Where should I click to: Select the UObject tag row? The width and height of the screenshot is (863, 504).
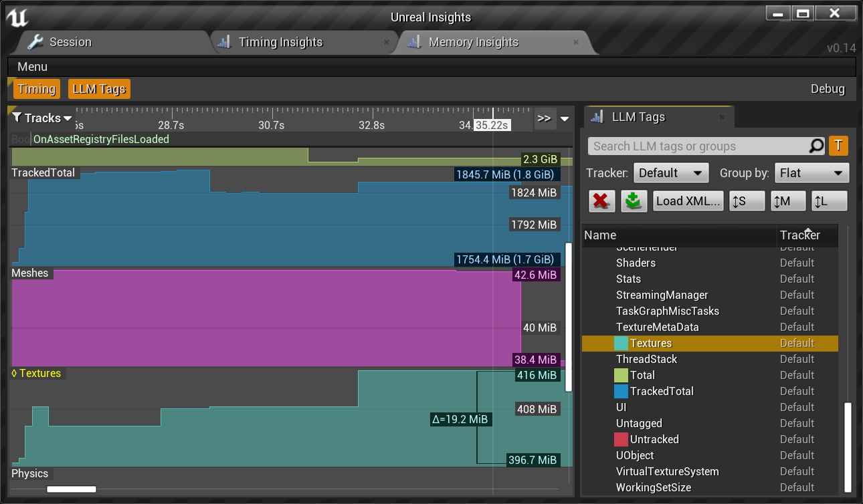tap(710, 456)
